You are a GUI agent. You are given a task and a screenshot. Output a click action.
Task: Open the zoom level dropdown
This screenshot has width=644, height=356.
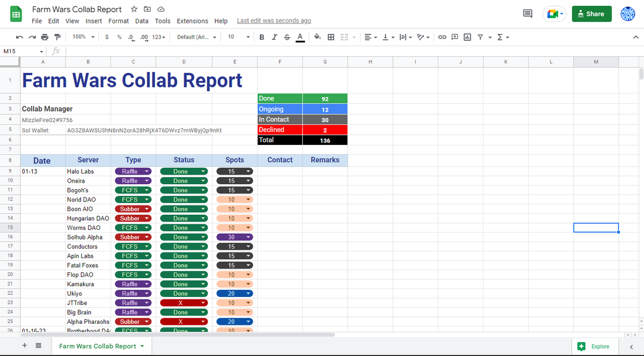click(84, 37)
